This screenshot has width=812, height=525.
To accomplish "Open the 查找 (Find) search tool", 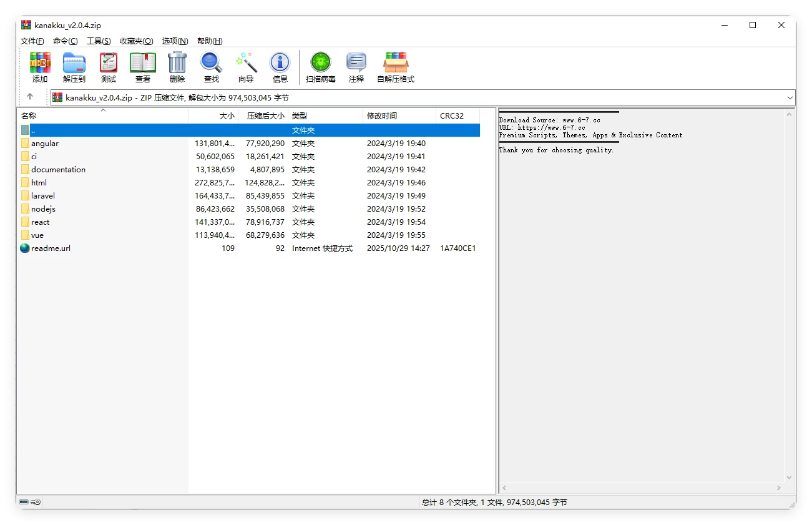I will coord(211,67).
